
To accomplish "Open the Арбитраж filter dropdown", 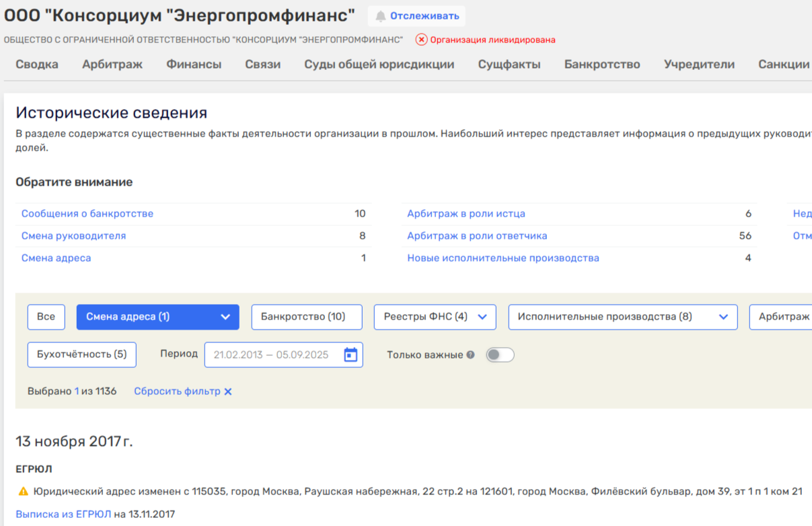I will [780, 317].
